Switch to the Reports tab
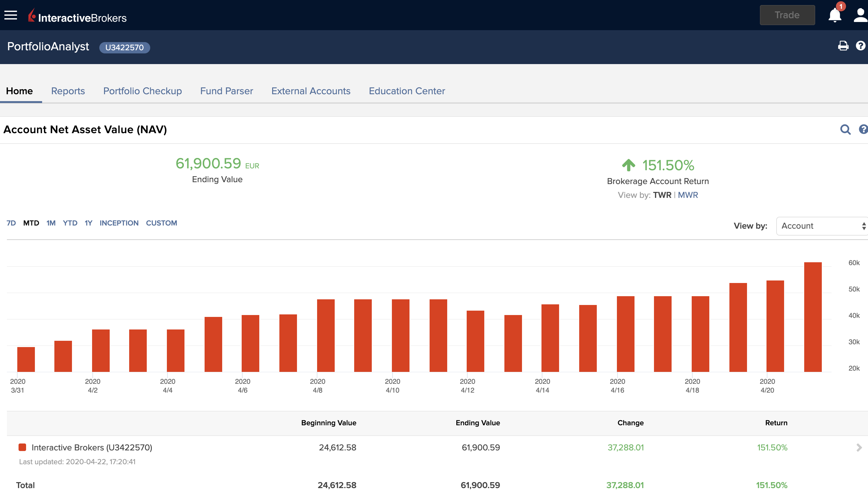Image resolution: width=868 pixels, height=495 pixels. pyautogui.click(x=68, y=91)
